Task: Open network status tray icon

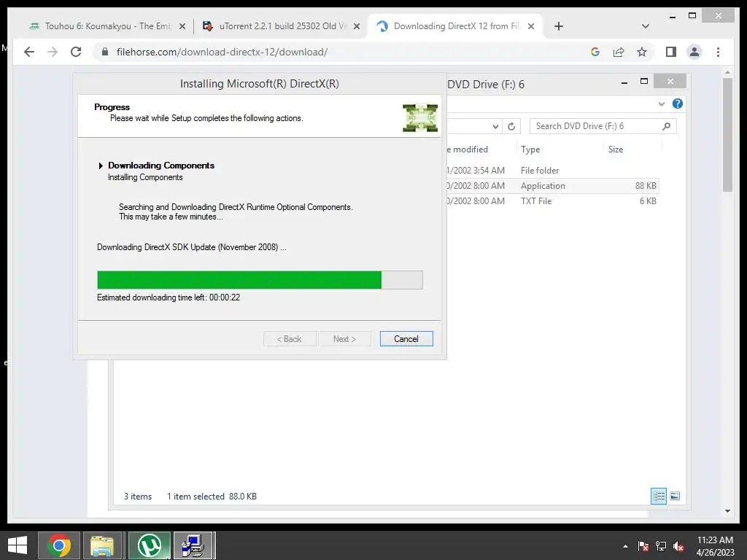Action: (x=661, y=546)
